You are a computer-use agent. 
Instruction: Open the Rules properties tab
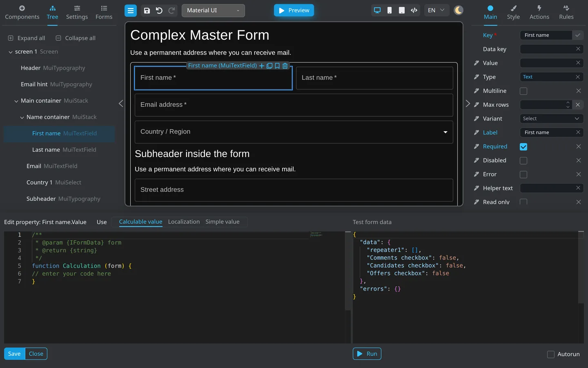(x=566, y=13)
